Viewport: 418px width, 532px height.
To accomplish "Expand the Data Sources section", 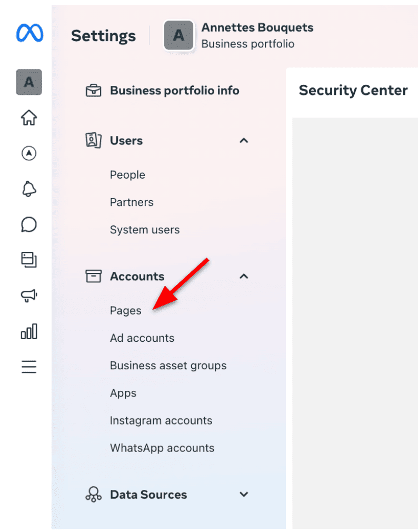I will (x=243, y=494).
